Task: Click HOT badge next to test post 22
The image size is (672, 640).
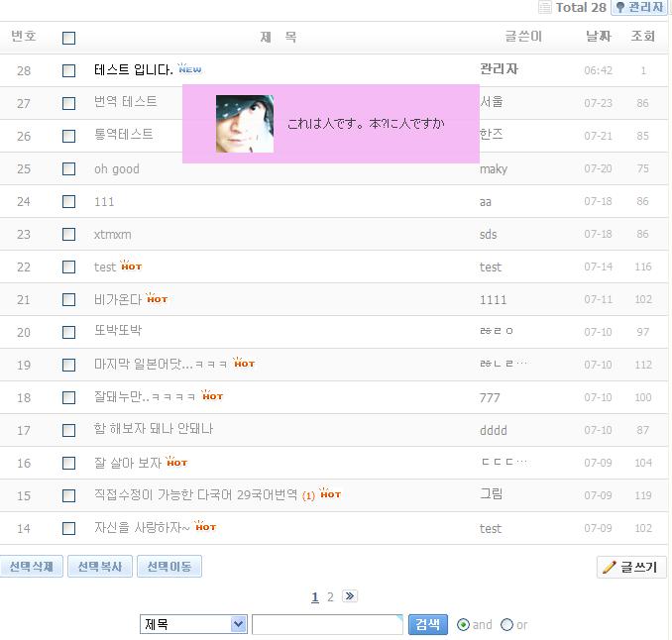Action: coord(131,266)
